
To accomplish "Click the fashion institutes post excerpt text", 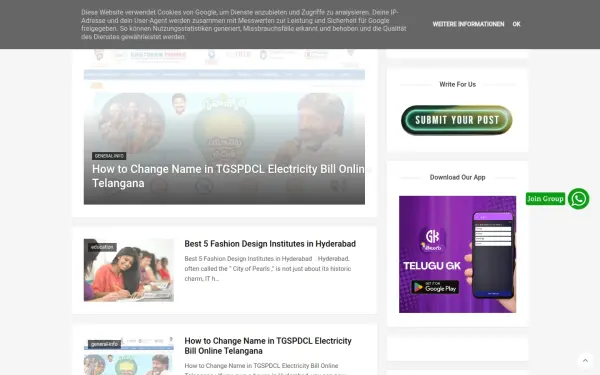I will click(268, 269).
